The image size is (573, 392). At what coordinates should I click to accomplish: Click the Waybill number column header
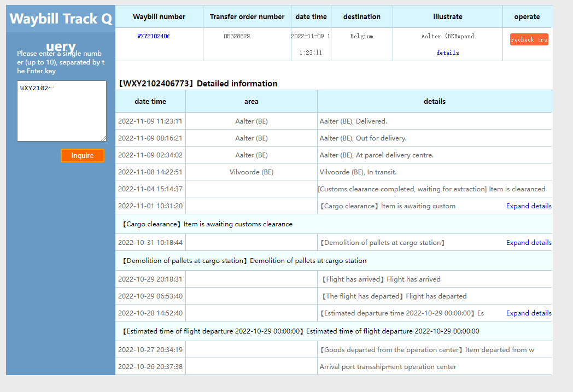(159, 17)
